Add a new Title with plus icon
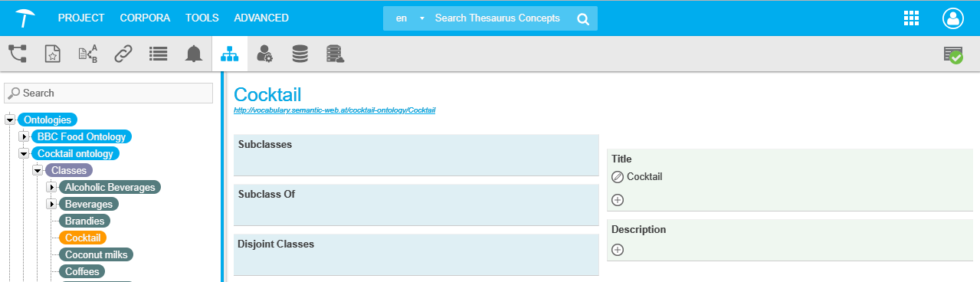980x282 pixels. (x=618, y=200)
